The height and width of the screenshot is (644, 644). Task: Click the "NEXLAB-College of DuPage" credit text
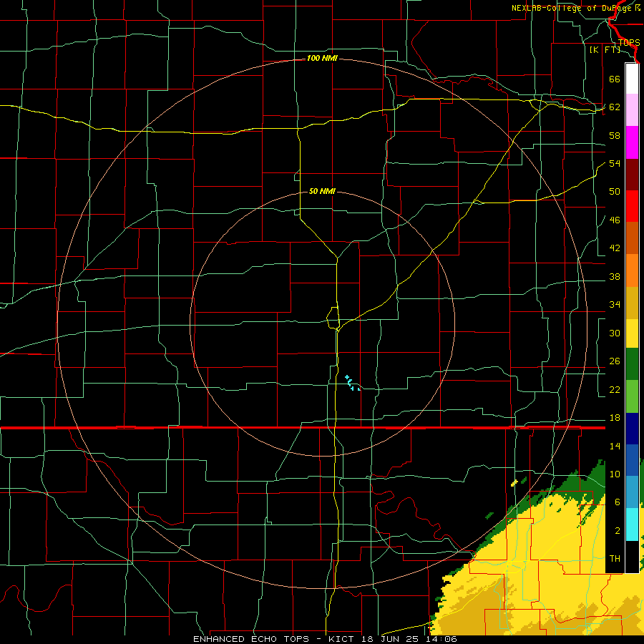point(572,8)
